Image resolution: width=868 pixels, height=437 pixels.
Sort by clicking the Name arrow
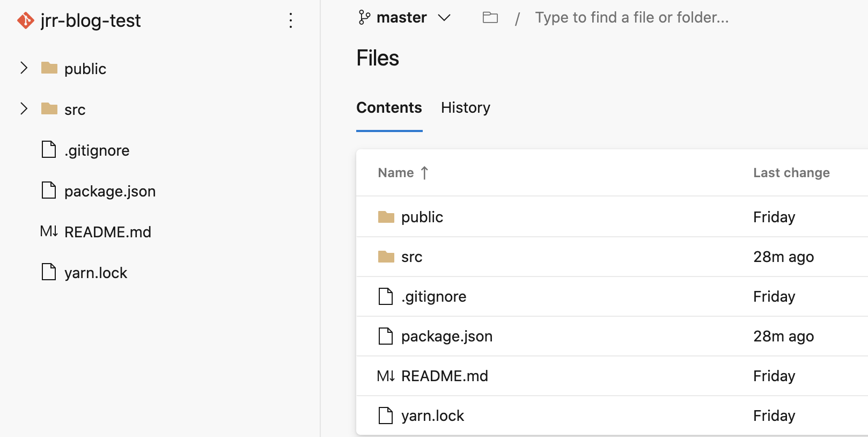pyautogui.click(x=424, y=173)
